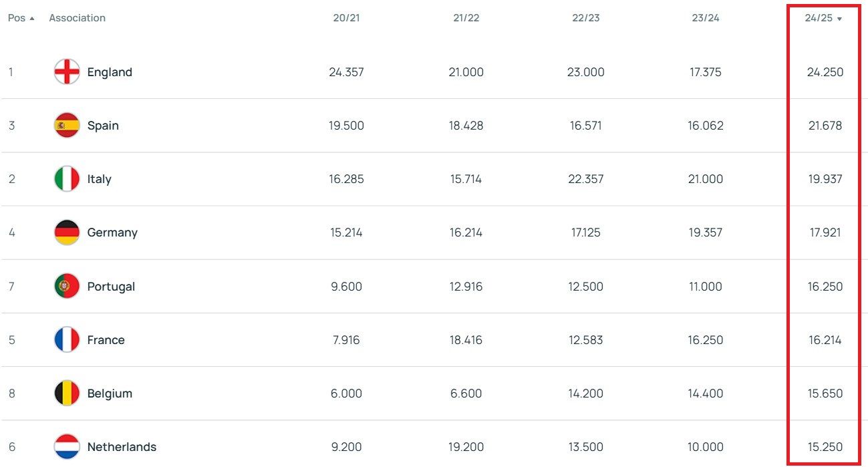Click the Italy flag icon
The width and height of the screenshot is (868, 467).
[x=67, y=179]
